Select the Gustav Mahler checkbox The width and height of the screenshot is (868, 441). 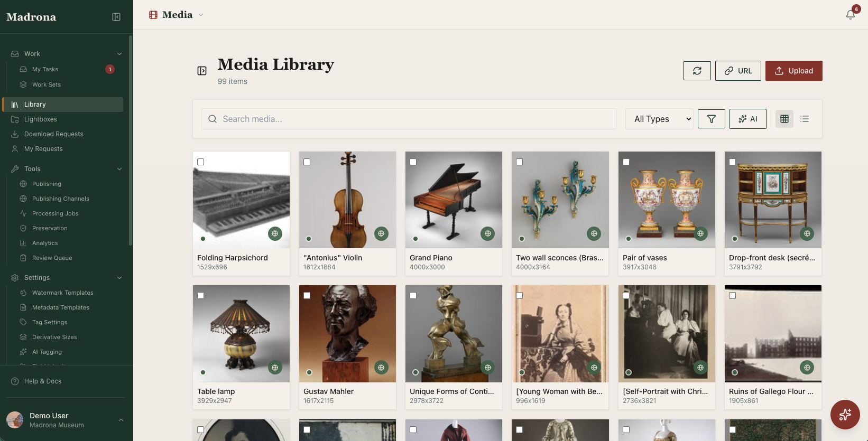[x=307, y=296]
